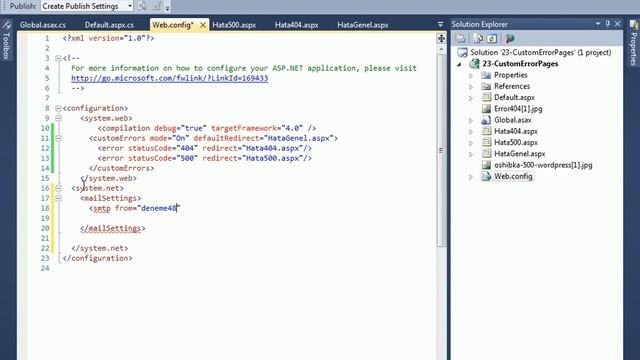Expand the HataGenel.aspx node
This screenshot has width=640, height=360.
coord(471,154)
